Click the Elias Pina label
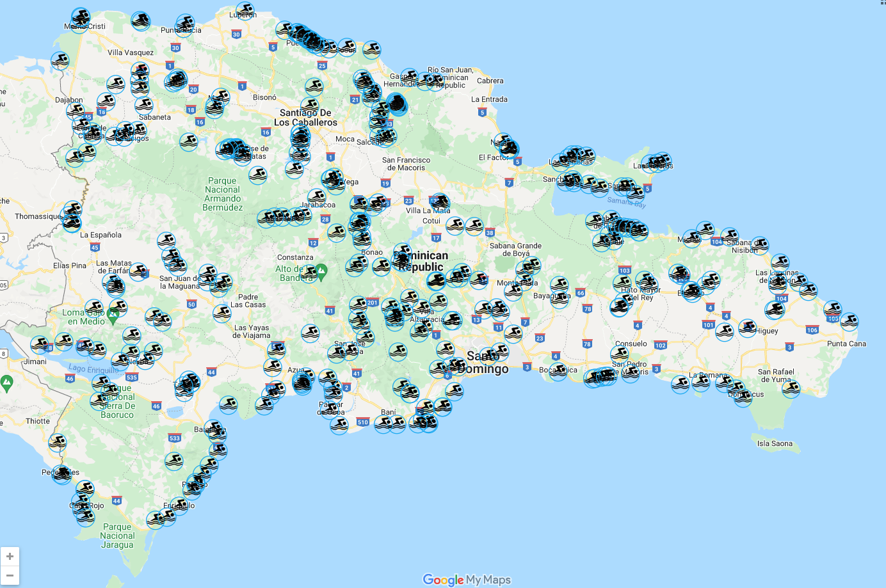886x588 pixels. pyautogui.click(x=70, y=266)
